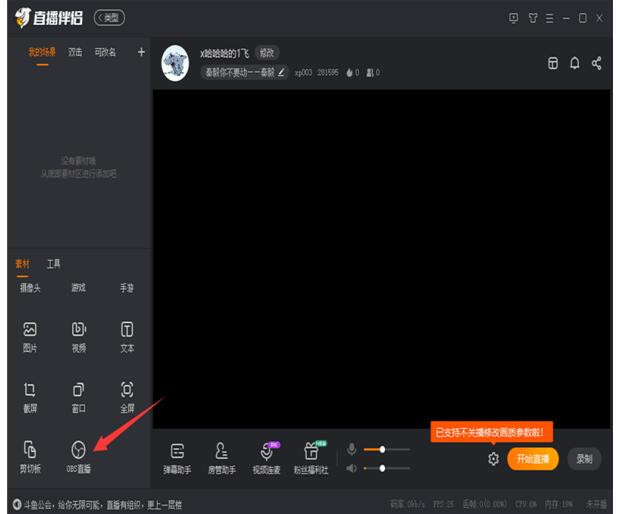Add the 图片 image source
620x514 pixels.
click(x=30, y=337)
